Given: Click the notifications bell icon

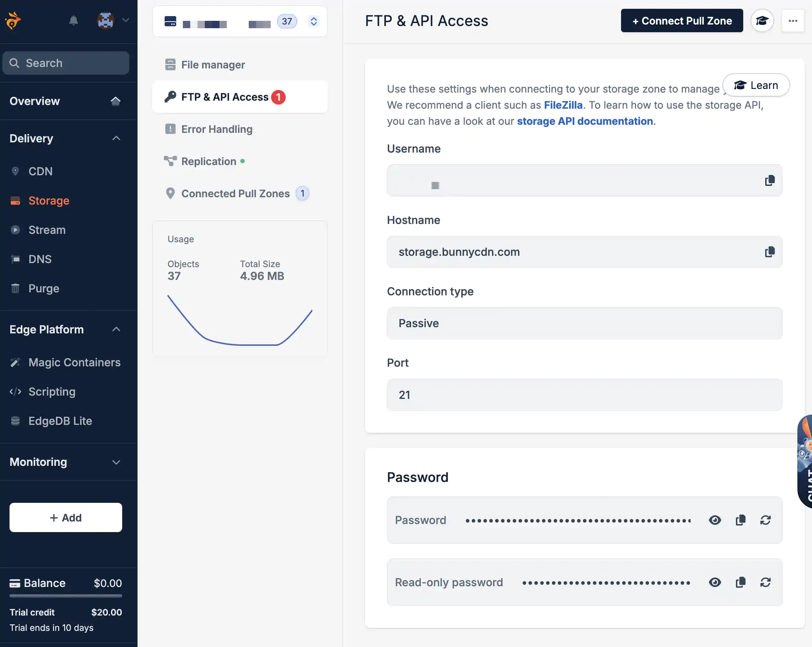Looking at the screenshot, I should (x=74, y=20).
